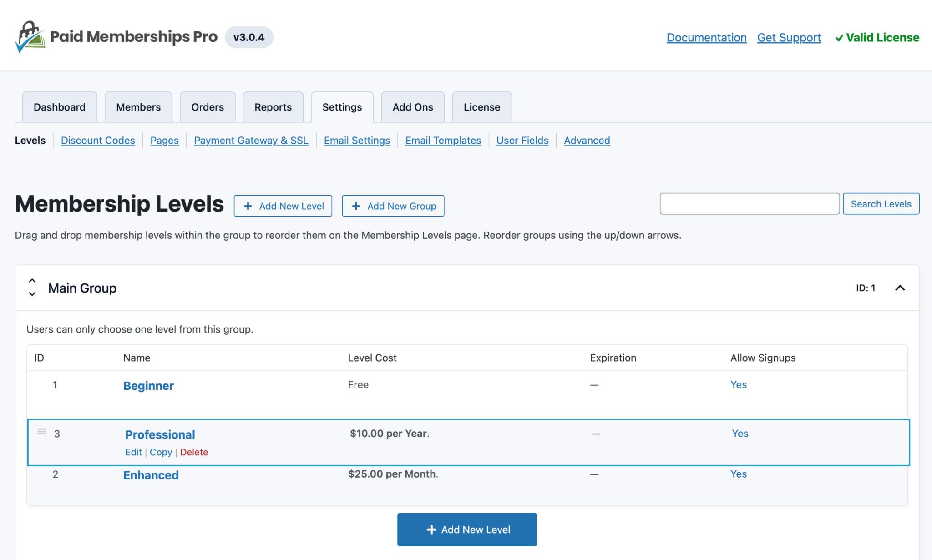Open the Discount Codes settings
932x560 pixels.
coord(97,141)
